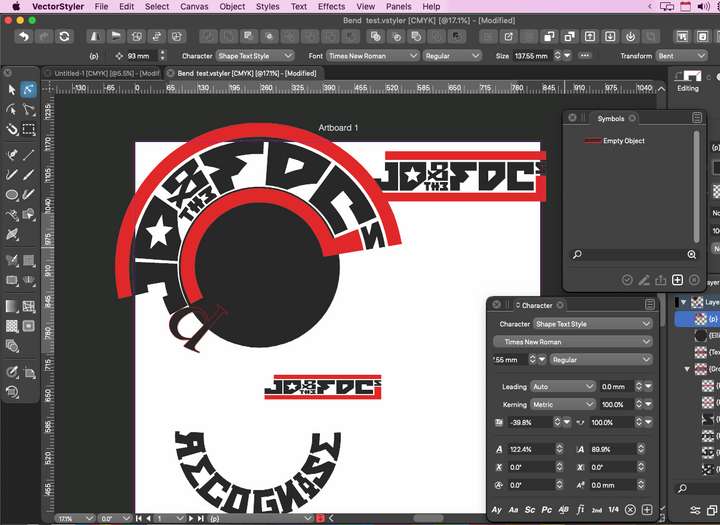Open Shape Text Style dropdown in Character panel
The width and height of the screenshot is (720, 525).
tap(592, 324)
